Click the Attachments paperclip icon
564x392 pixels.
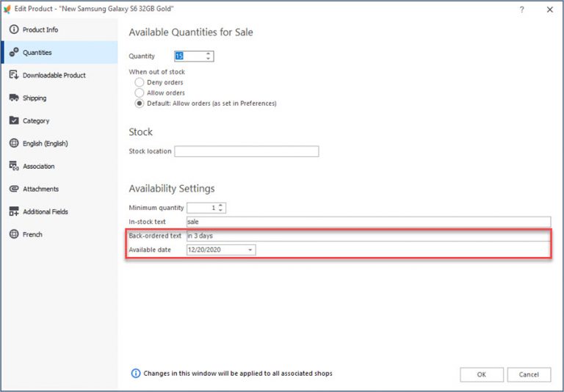point(14,189)
